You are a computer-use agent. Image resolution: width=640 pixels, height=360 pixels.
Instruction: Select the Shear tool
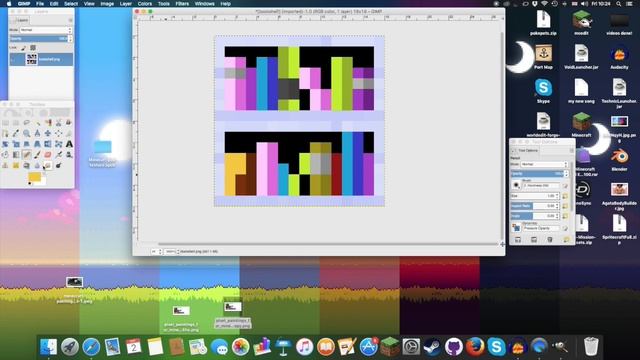[27, 144]
